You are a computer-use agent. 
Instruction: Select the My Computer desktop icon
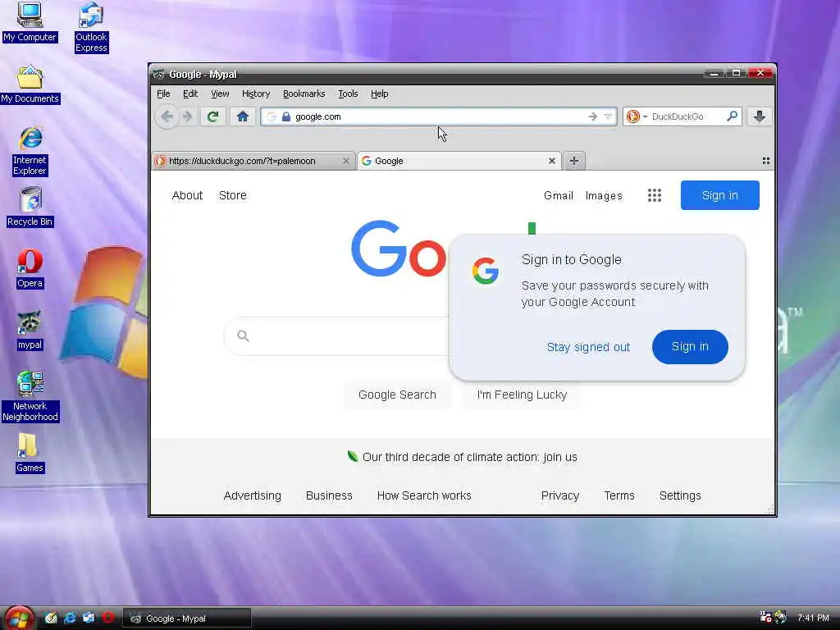[x=30, y=22]
